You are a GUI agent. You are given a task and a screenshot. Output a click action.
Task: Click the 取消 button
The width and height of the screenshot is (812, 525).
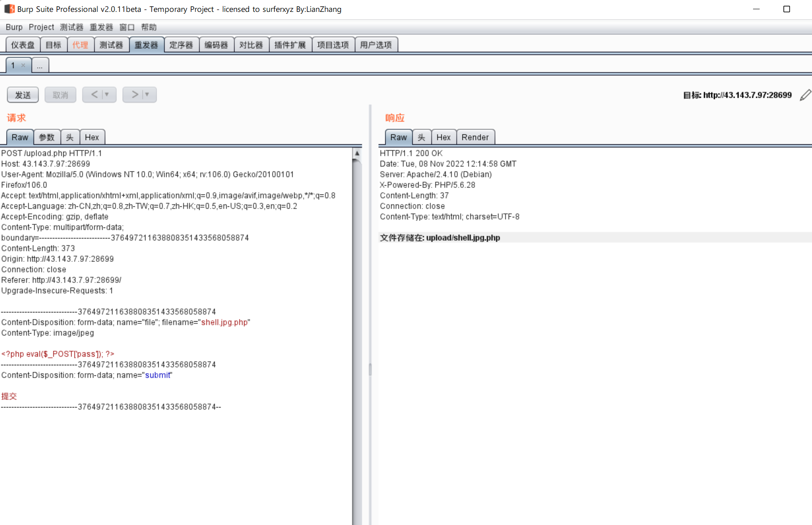point(60,95)
